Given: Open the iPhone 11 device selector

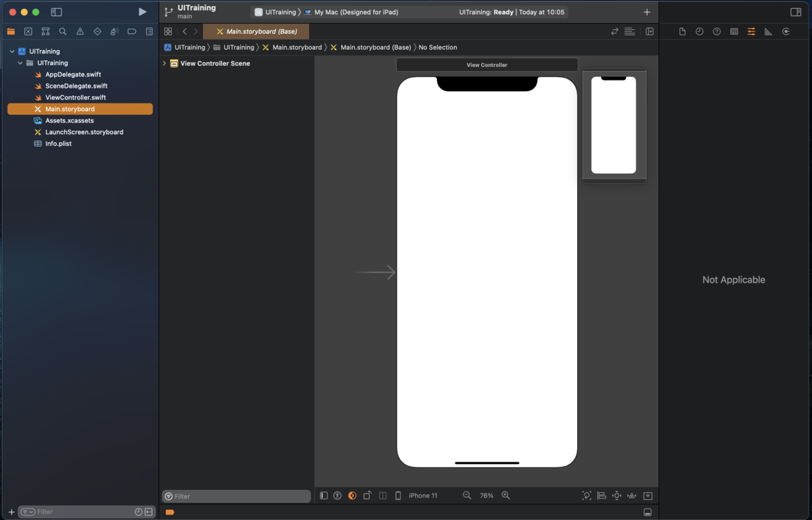Looking at the screenshot, I should (422, 496).
